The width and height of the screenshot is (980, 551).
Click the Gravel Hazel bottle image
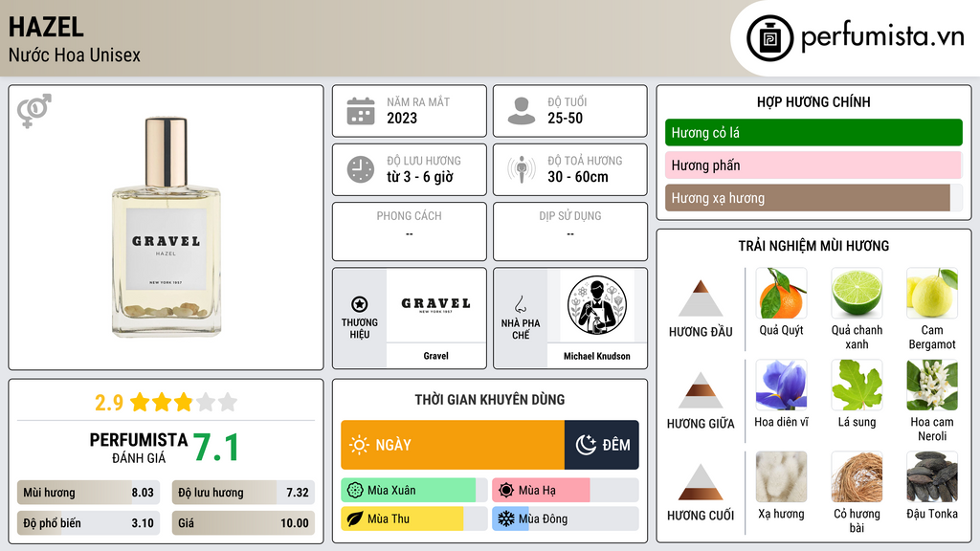[x=167, y=227]
